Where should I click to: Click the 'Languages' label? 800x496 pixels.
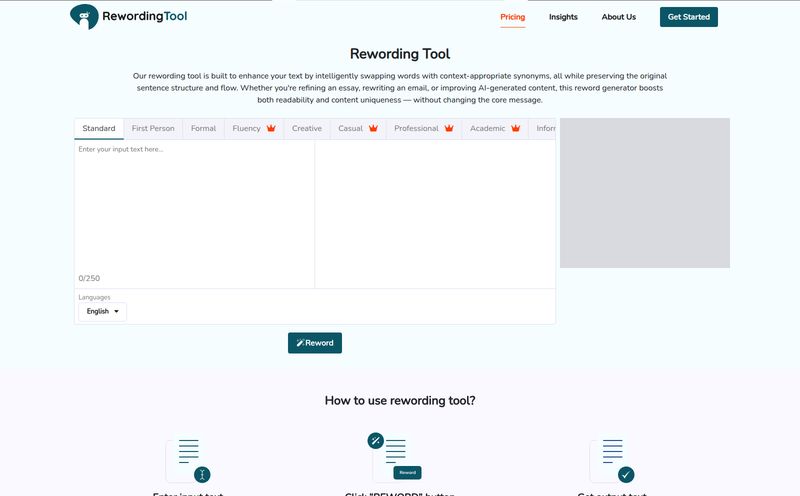[x=94, y=297]
